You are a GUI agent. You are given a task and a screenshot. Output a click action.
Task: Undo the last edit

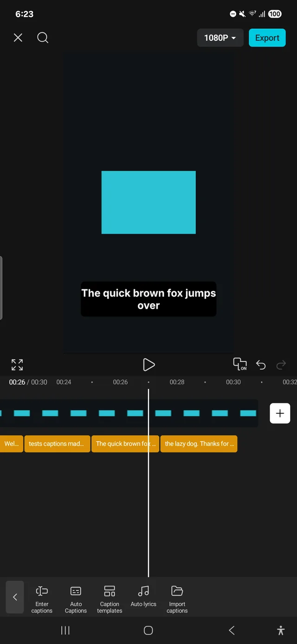pyautogui.click(x=261, y=365)
